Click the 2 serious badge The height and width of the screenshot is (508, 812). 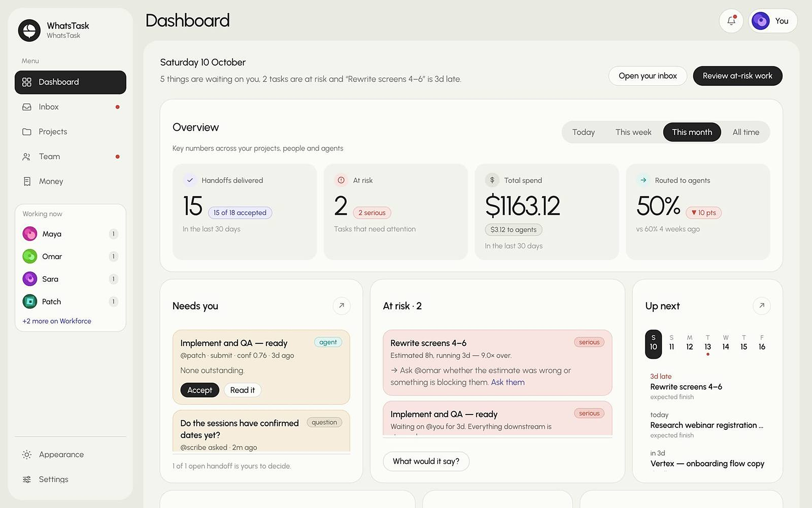point(372,213)
